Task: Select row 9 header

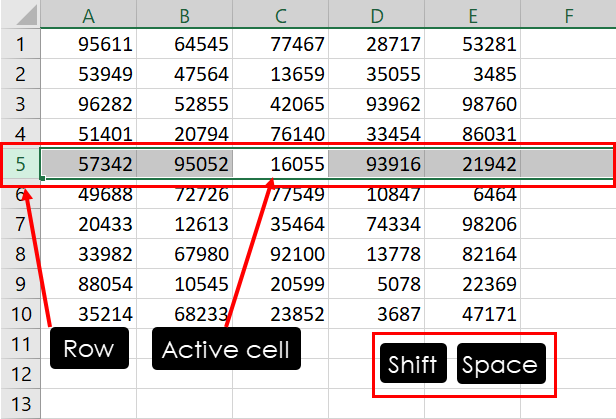Action: [x=20, y=284]
